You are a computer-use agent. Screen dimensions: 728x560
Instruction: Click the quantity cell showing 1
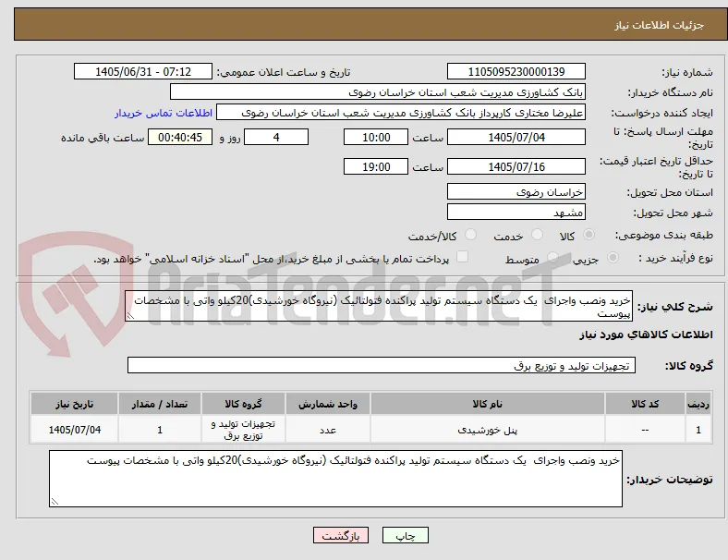click(x=160, y=430)
